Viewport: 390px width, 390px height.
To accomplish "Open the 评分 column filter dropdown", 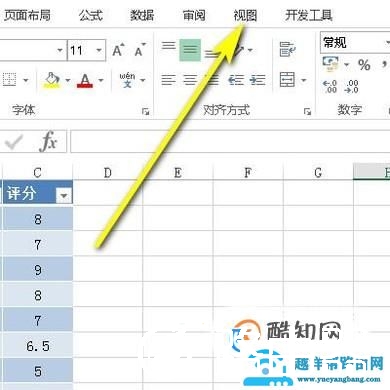I will [x=63, y=195].
